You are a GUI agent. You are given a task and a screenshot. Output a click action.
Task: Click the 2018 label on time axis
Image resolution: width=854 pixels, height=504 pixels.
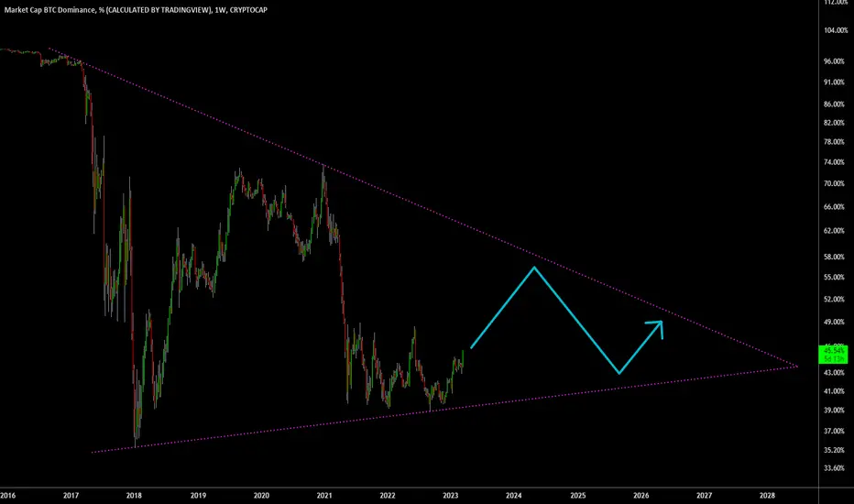tap(134, 495)
